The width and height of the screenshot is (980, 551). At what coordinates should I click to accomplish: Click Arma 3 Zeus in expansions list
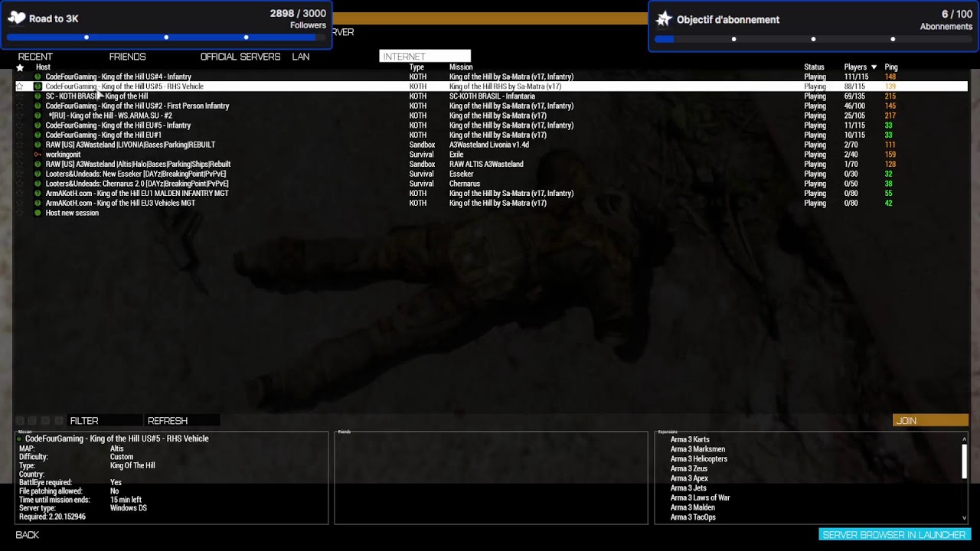(x=689, y=468)
